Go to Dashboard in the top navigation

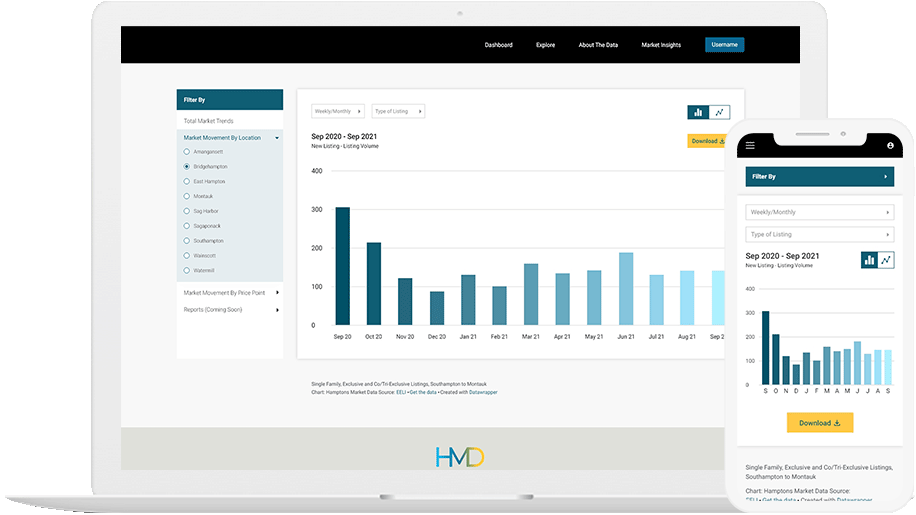click(498, 45)
